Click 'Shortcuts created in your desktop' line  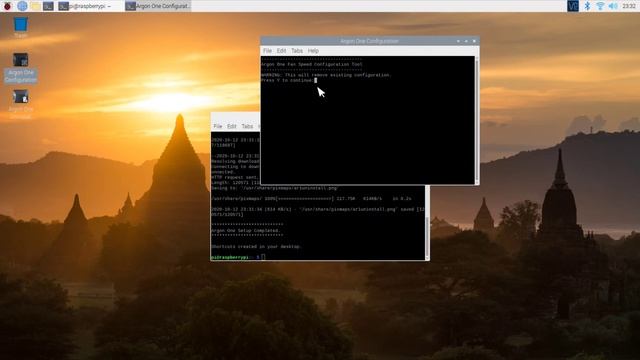256,247
